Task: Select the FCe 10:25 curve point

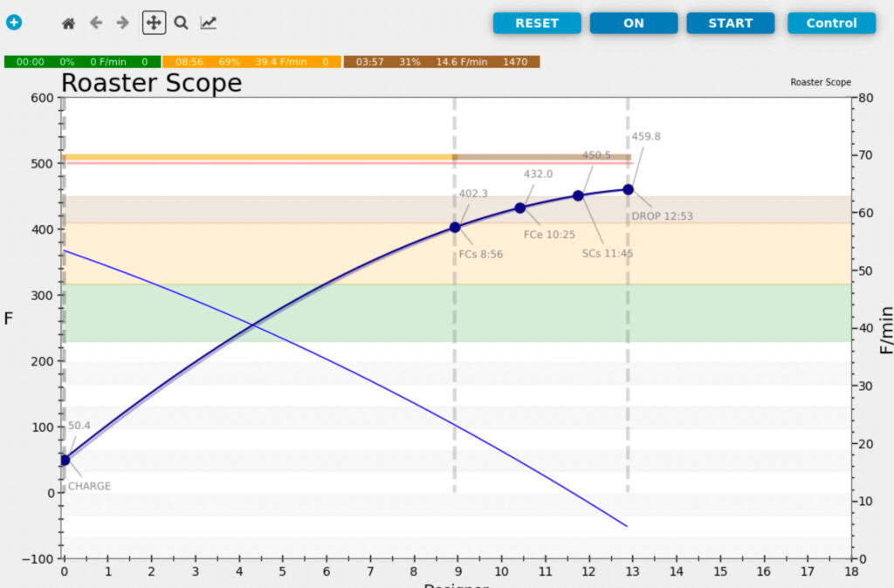Action: [x=520, y=208]
